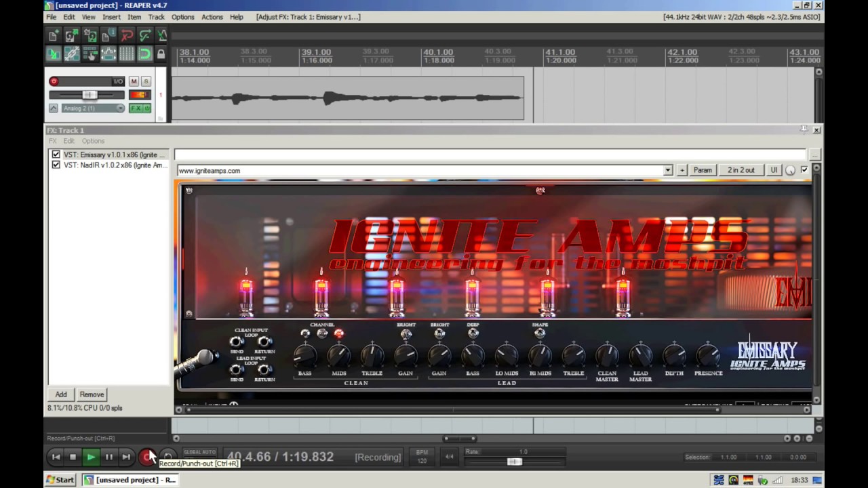
Task: Open track 1 I/O routing button
Action: tap(118, 81)
